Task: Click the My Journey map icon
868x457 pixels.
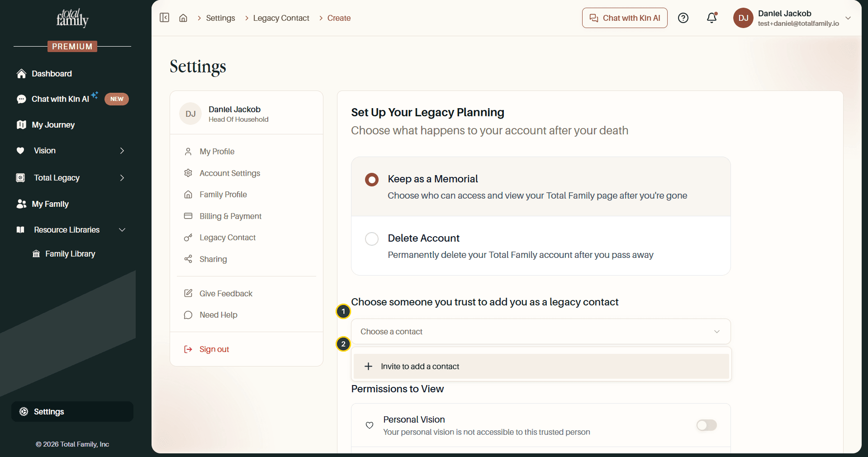Action: click(x=21, y=125)
